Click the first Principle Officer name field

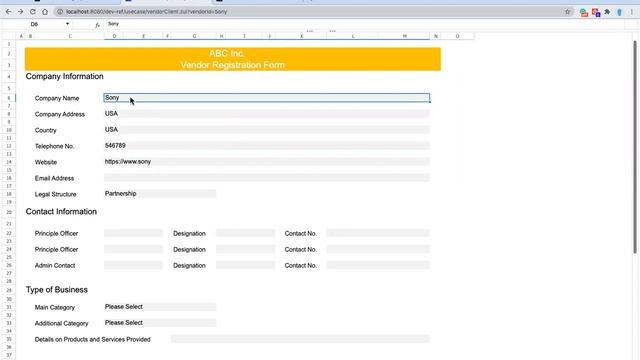tap(133, 233)
